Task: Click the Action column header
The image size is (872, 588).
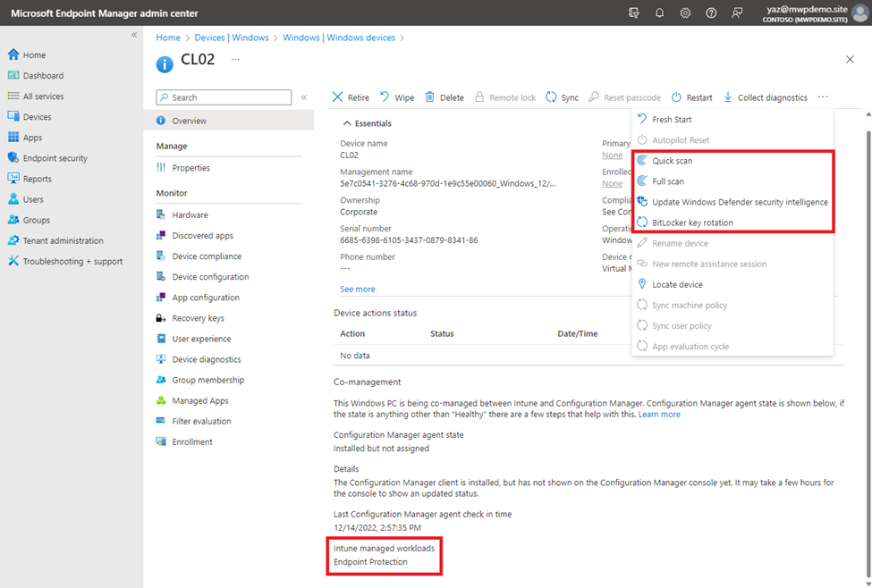Action: (352, 333)
